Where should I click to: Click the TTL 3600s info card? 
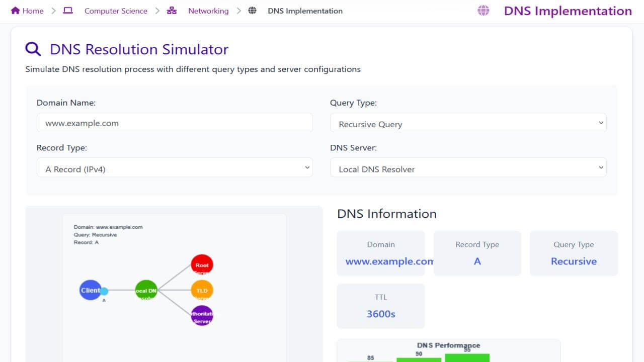(381, 306)
